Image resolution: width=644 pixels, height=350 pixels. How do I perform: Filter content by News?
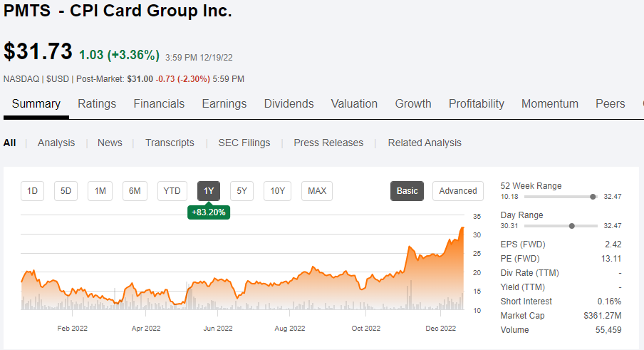[110, 143]
